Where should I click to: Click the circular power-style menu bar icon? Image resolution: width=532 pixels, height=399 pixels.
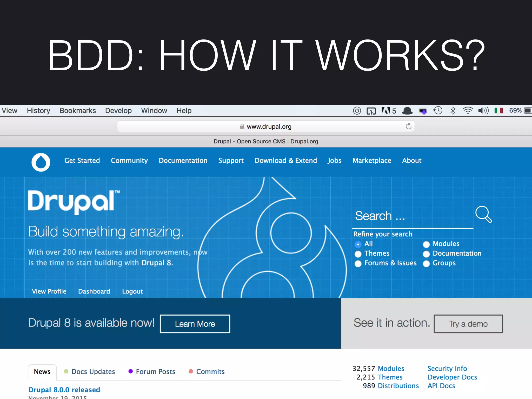click(x=357, y=111)
